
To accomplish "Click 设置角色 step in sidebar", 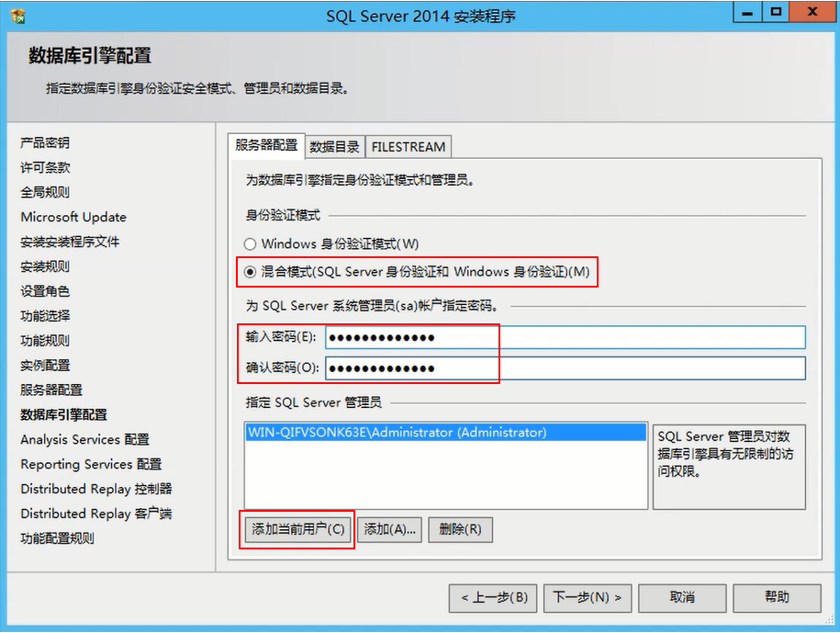I will pyautogui.click(x=45, y=291).
